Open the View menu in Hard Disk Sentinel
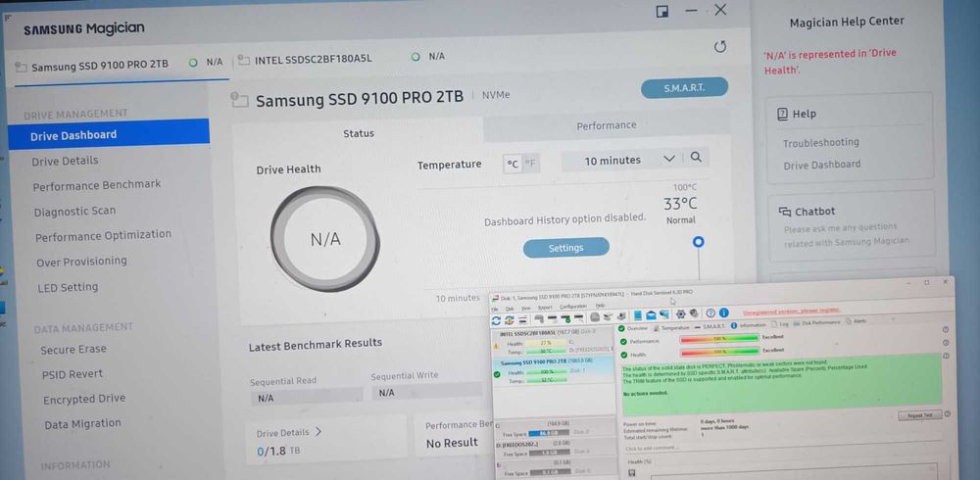Viewport: 980px width, 480px height. pos(526,308)
